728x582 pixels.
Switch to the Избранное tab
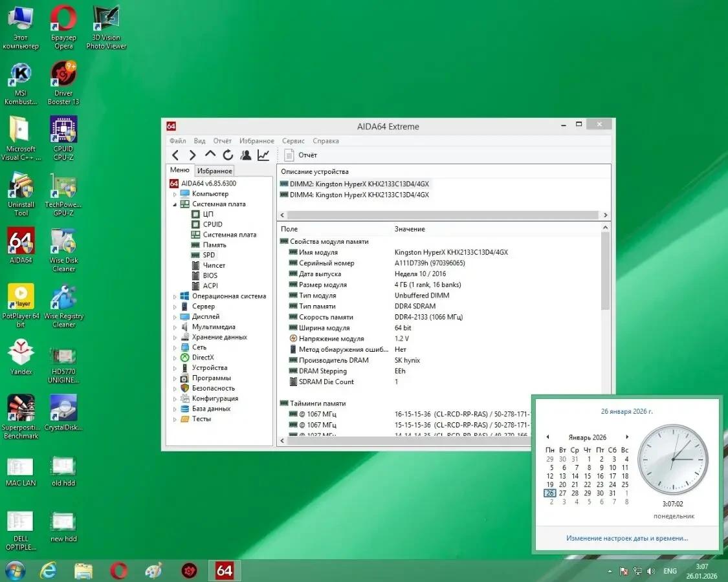214,170
